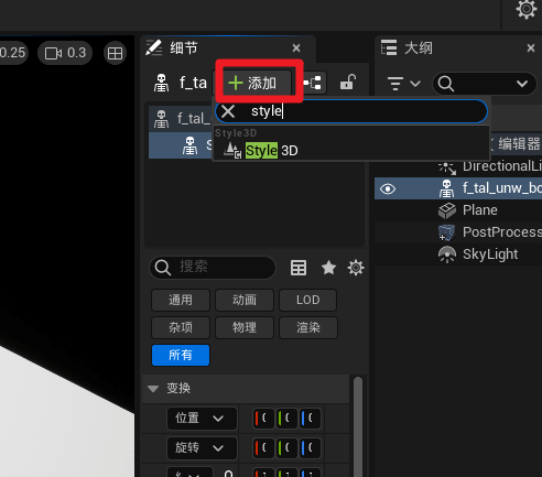Click the Style3D category header in results
542x477 pixels.
pos(236,133)
